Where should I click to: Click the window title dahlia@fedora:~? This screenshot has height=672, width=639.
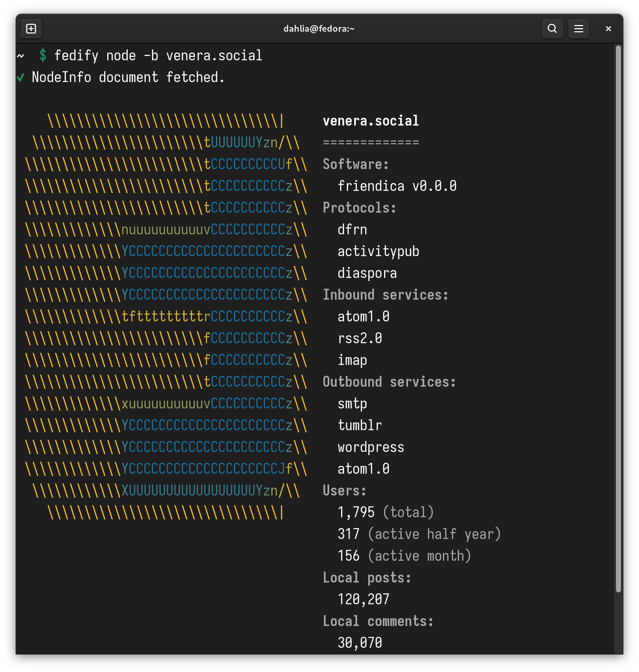(319, 29)
